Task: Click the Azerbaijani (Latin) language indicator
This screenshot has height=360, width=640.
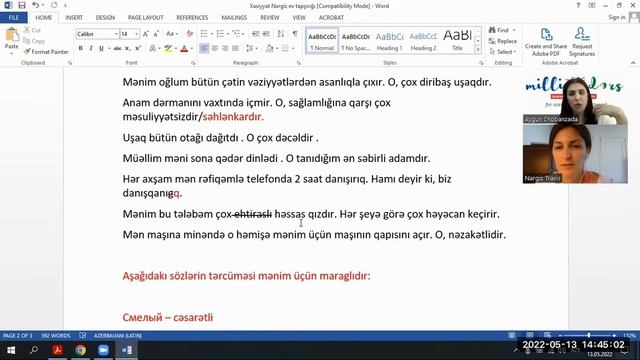Action: (118, 336)
